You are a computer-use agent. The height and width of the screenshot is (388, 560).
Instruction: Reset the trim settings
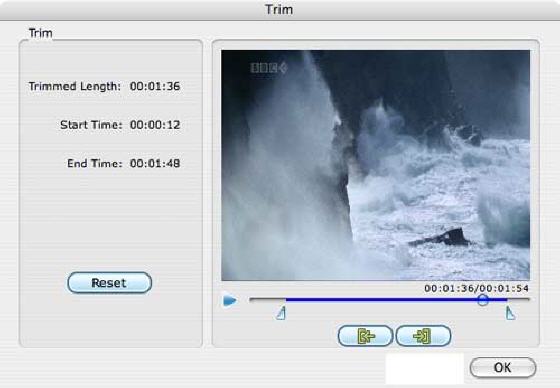109,283
